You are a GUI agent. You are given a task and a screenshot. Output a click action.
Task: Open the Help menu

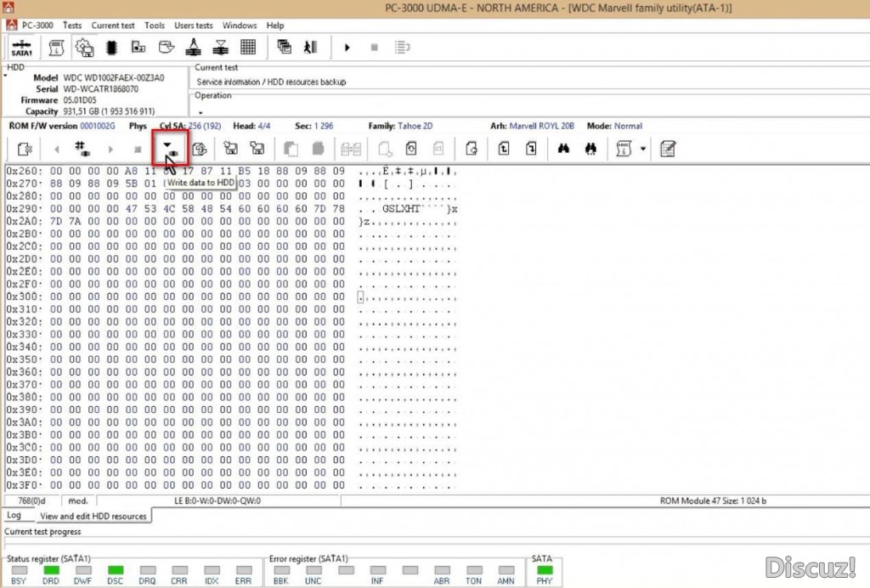tap(275, 25)
